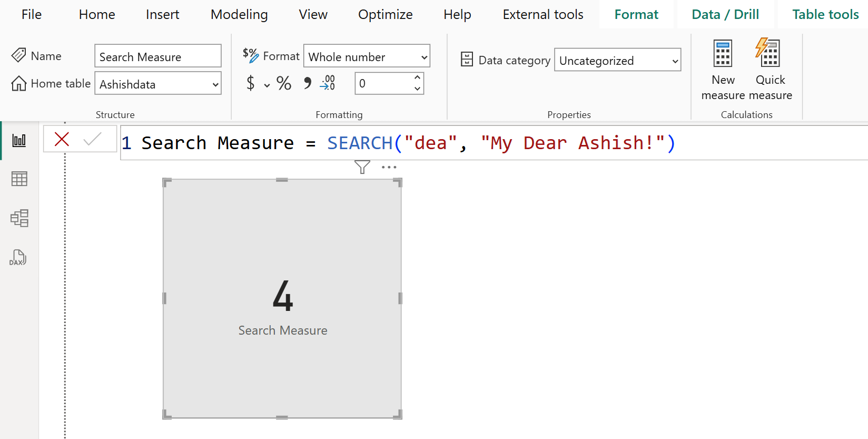The image size is (868, 439).
Task: Commit the formula with checkmark
Action: [92, 140]
